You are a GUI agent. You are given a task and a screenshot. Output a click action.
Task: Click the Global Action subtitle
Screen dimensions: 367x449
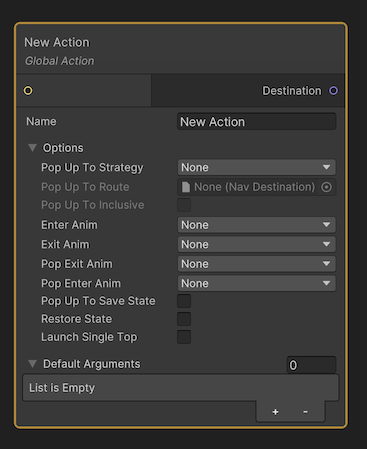[60, 61]
